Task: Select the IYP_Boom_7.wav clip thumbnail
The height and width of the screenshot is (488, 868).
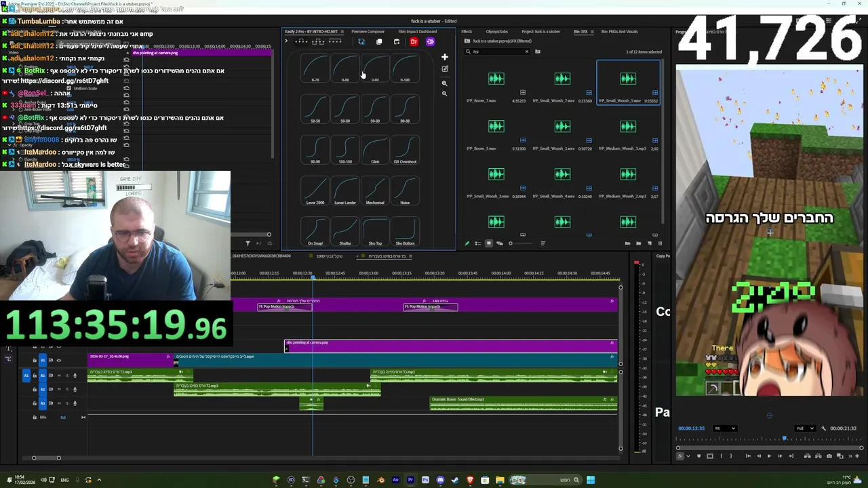Action: (496, 79)
